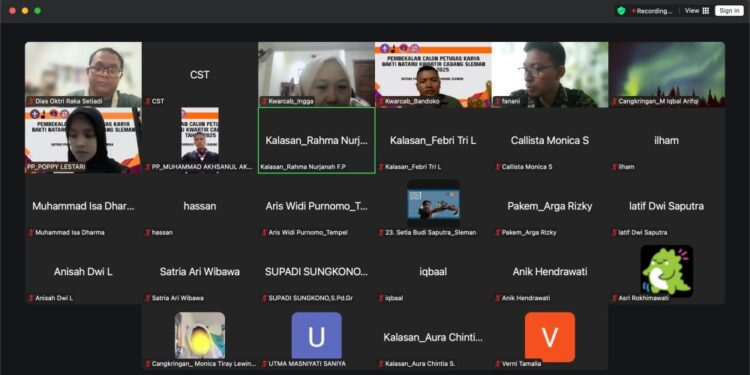Image resolution: width=750 pixels, height=375 pixels.
Task: Select Callista Monica S tile
Action: pos(550,140)
